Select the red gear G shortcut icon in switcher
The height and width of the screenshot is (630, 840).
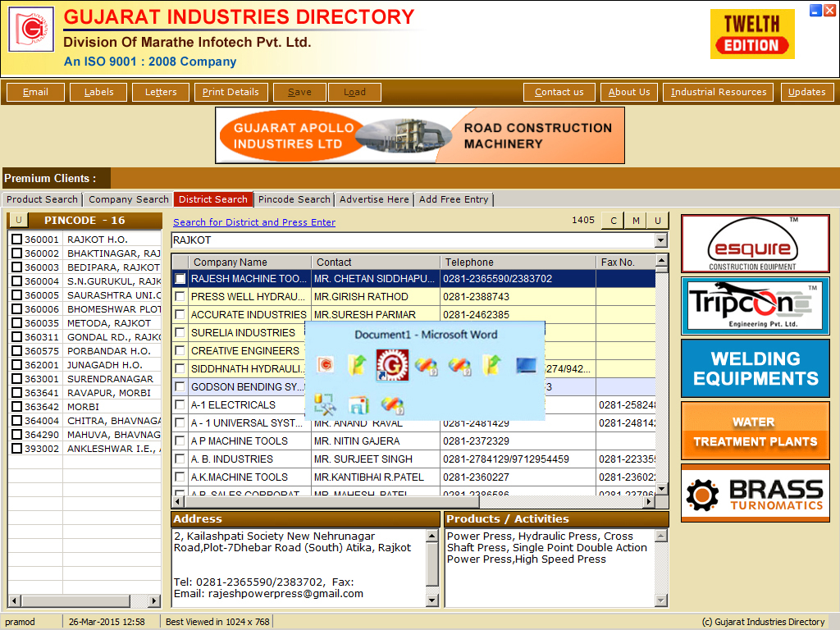392,365
